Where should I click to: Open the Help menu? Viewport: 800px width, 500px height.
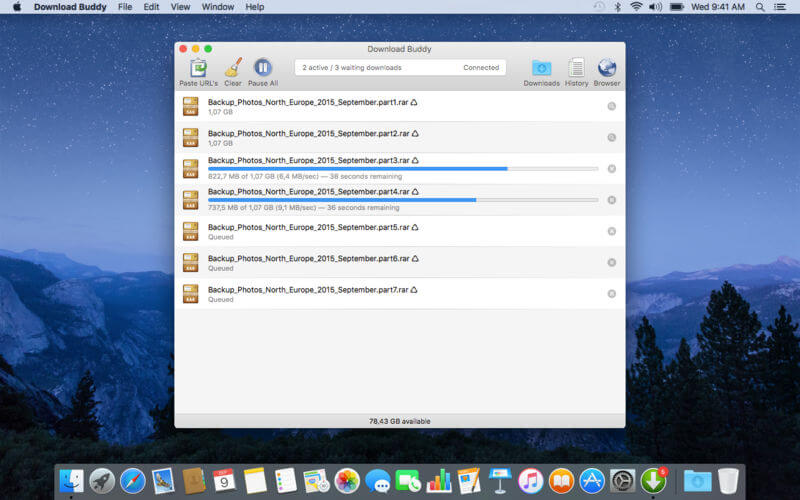coord(255,7)
